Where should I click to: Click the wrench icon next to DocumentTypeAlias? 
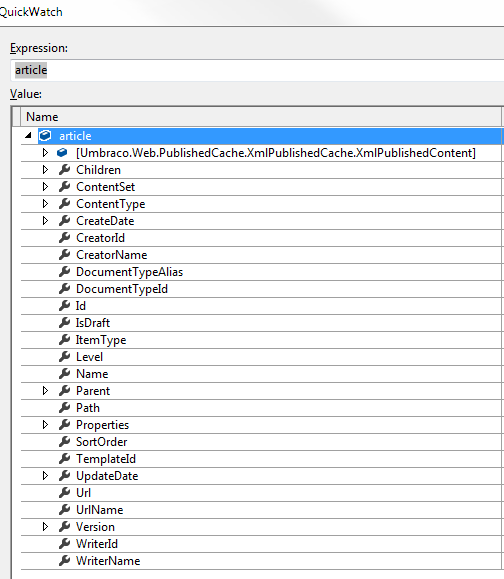click(64, 272)
